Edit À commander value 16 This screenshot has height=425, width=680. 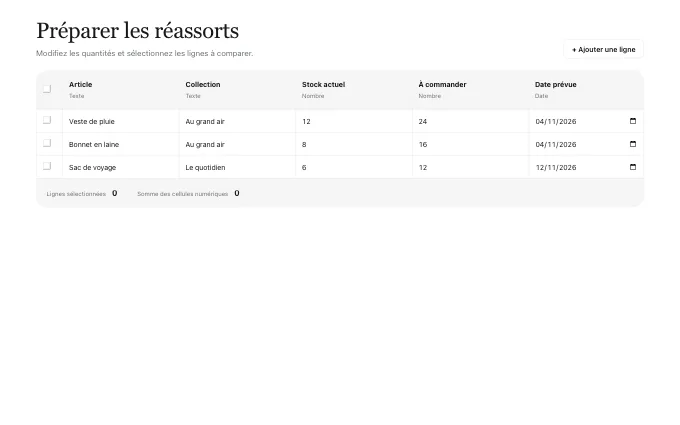pos(471,144)
